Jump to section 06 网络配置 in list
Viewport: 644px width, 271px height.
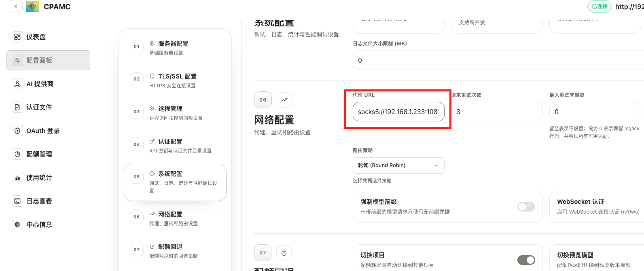coord(175,218)
